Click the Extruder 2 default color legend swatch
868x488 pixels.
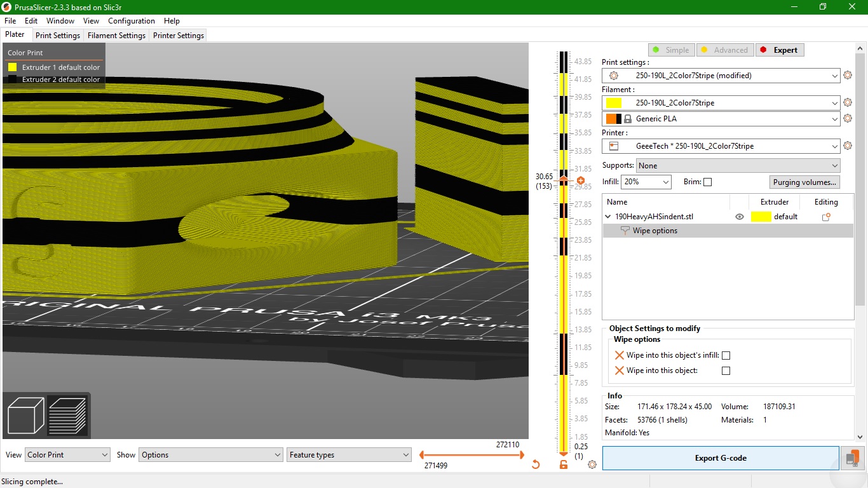[12, 79]
